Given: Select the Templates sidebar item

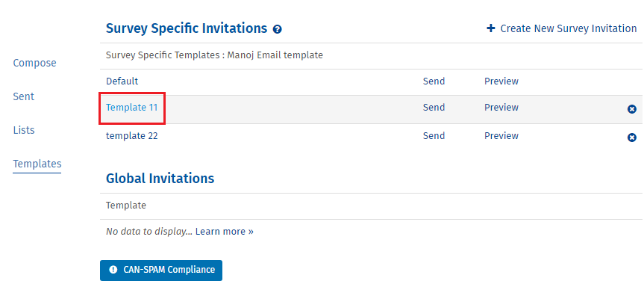Looking at the screenshot, I should coord(37,164).
